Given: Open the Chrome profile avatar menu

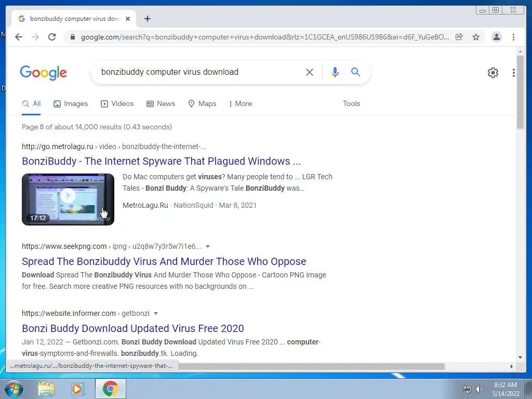Looking at the screenshot, I should tap(496, 37).
